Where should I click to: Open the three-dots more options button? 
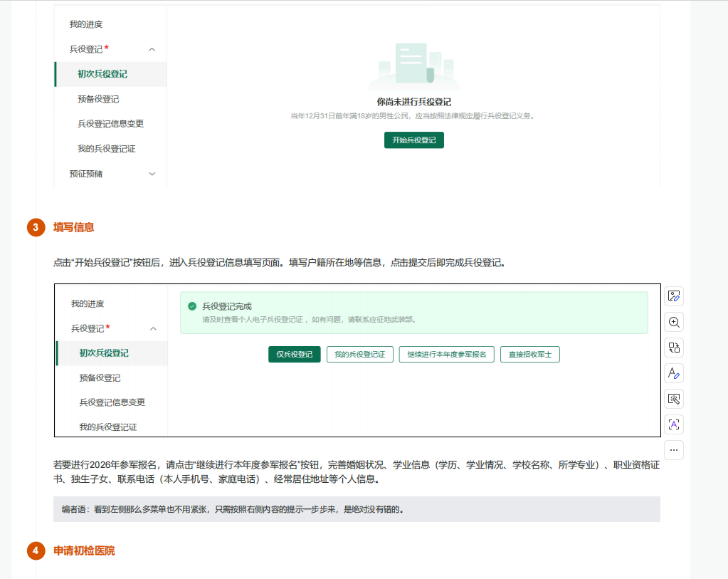tap(673, 450)
